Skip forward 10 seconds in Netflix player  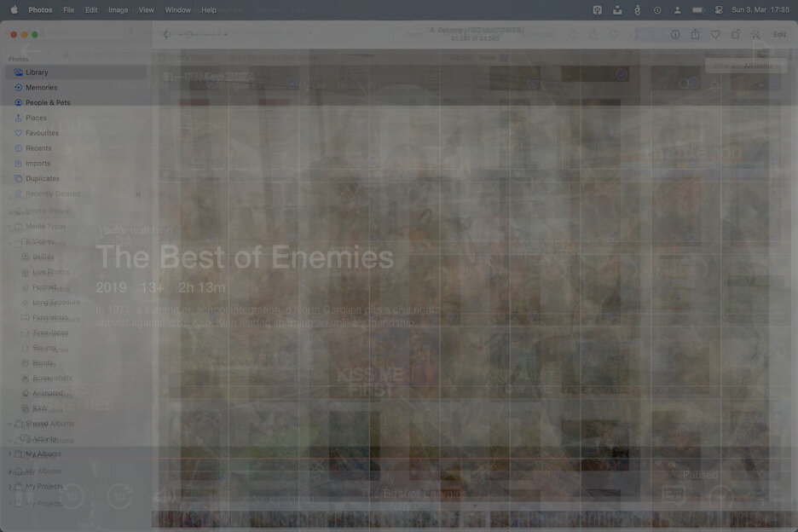tap(119, 496)
